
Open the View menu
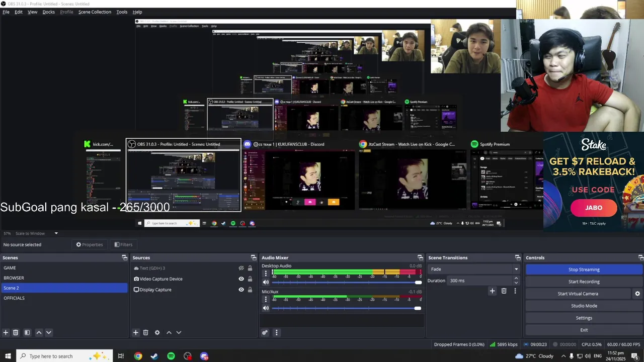pos(32,12)
